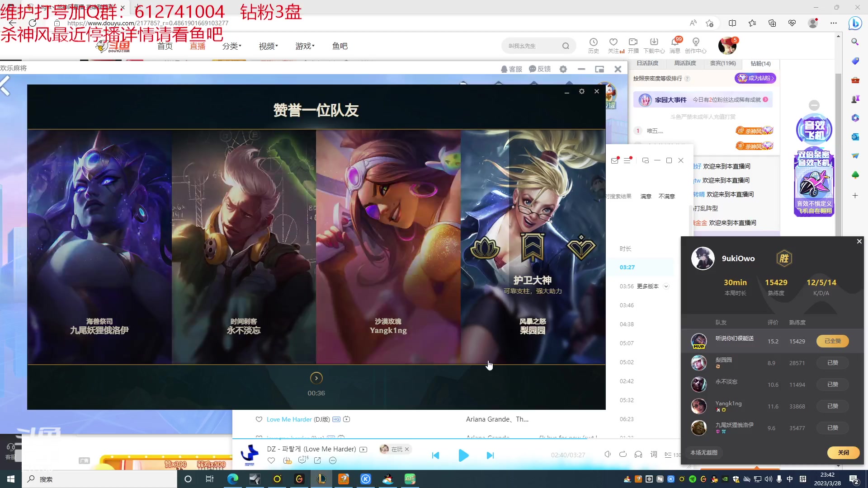Expand the 更多版本 dropdown
This screenshot has height=488, width=868.
click(x=666, y=286)
